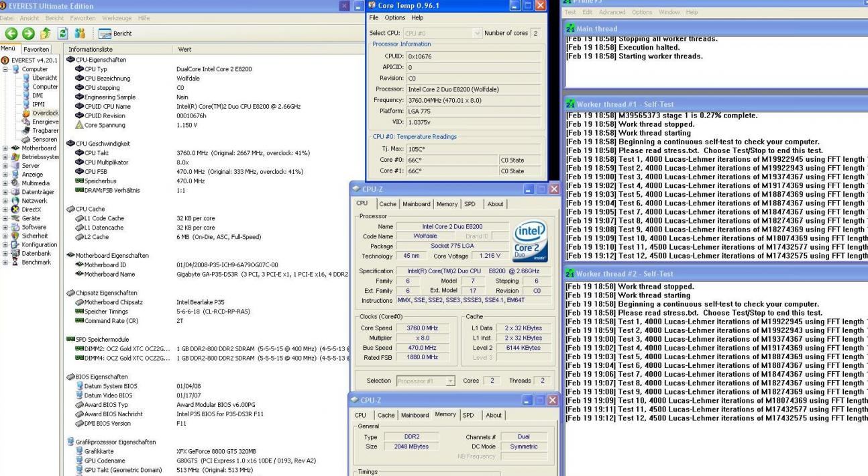Click the DirectX icon in the tree
868x476 pixels.
click(x=16, y=209)
